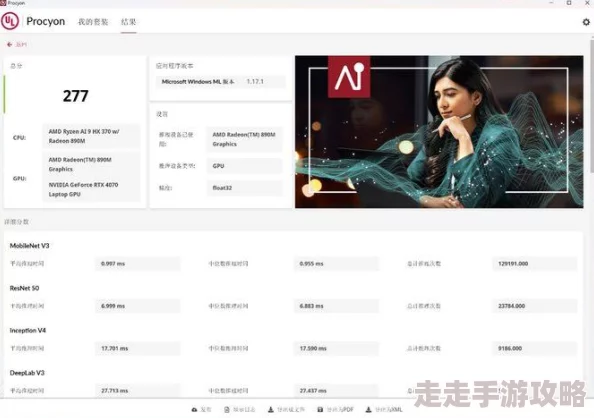Click the PDF export save icon

point(320,410)
